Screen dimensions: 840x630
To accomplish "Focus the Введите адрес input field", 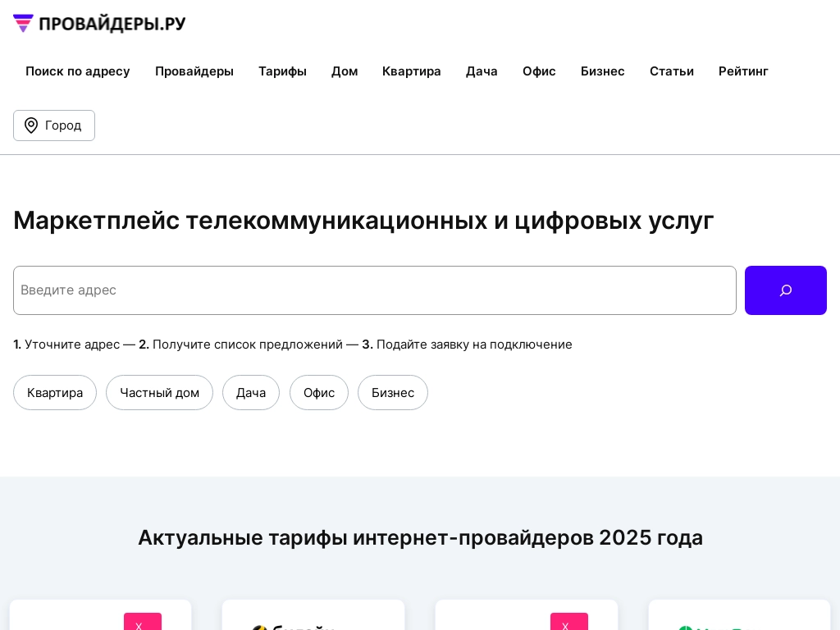I will (x=374, y=290).
